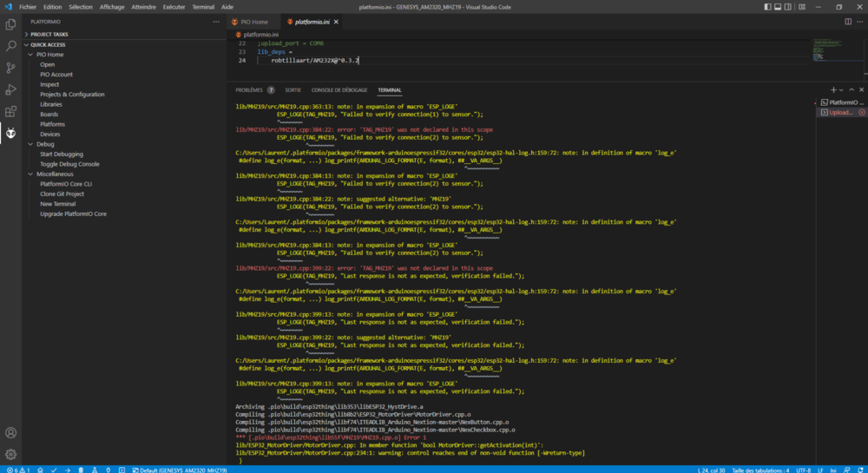
Task: Toggle the primary sidebar visibility
Action: (x=767, y=7)
